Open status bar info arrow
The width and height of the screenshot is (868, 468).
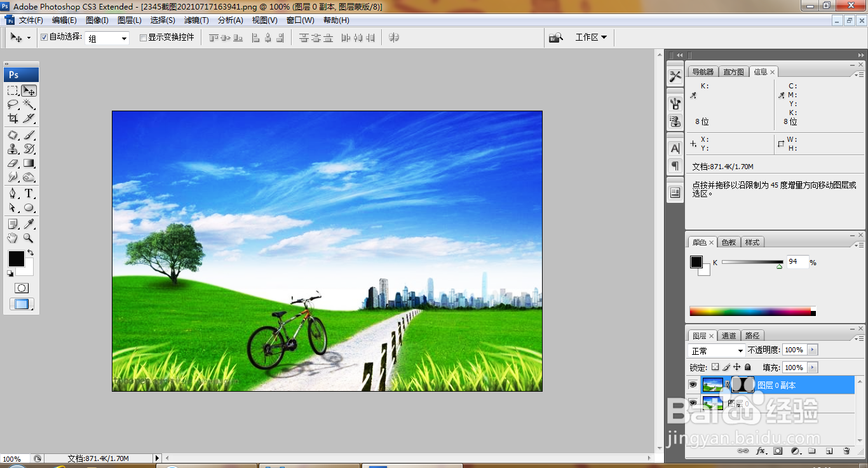157,458
